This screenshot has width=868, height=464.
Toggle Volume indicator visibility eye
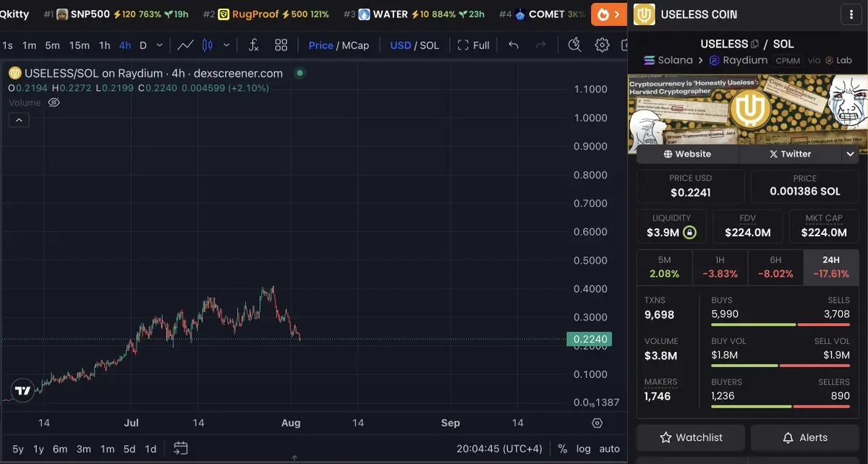54,103
